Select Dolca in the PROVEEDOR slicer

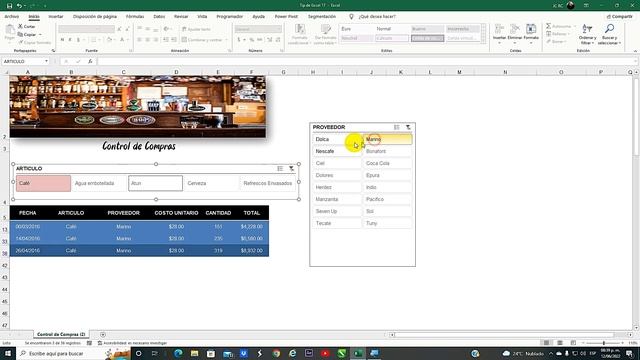(337, 139)
